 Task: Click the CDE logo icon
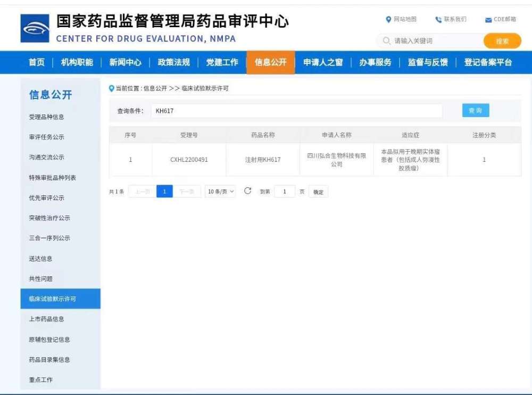click(x=35, y=28)
